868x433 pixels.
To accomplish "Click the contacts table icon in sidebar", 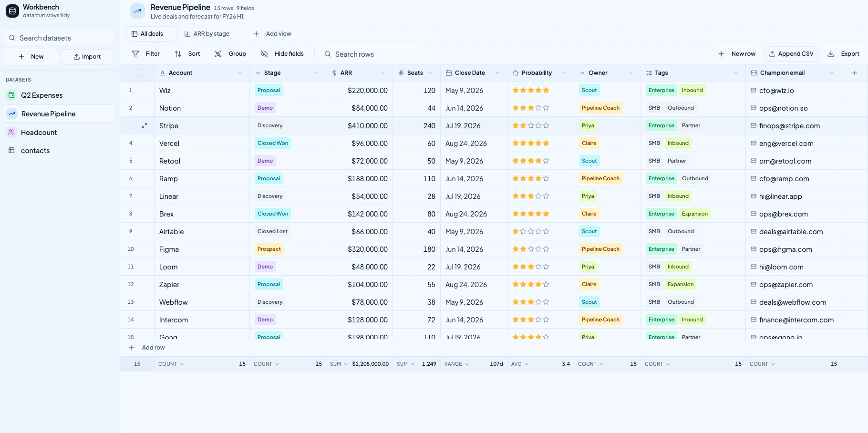I will pos(11,150).
